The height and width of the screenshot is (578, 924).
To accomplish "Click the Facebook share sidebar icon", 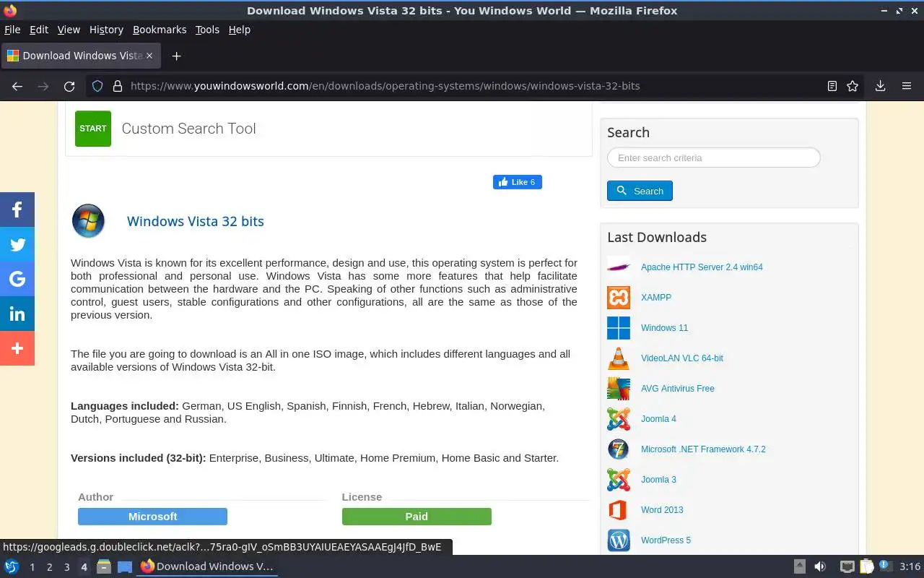I will click(x=17, y=210).
